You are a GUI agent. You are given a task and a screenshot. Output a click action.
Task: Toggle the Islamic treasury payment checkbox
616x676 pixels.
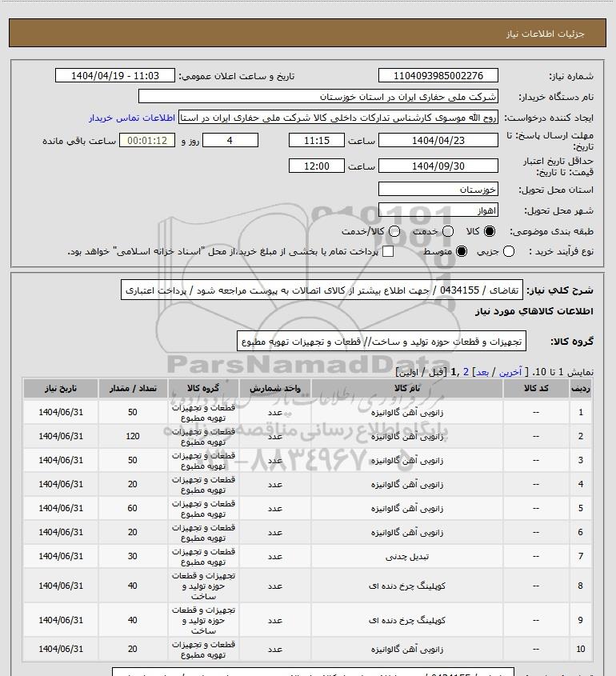click(x=388, y=251)
